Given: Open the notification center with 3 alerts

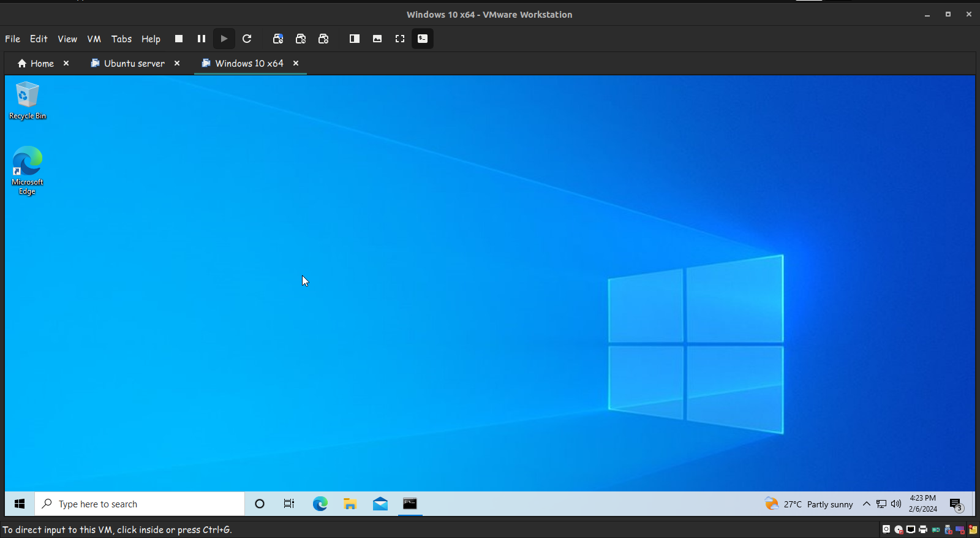Looking at the screenshot, I should (957, 504).
